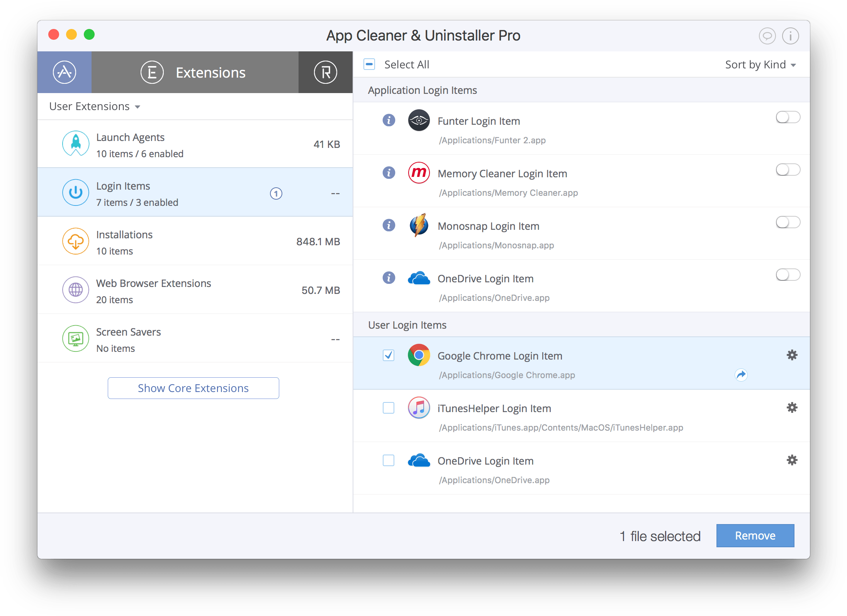Open the Applications tab icon
This screenshot has width=847, height=616.
(65, 72)
